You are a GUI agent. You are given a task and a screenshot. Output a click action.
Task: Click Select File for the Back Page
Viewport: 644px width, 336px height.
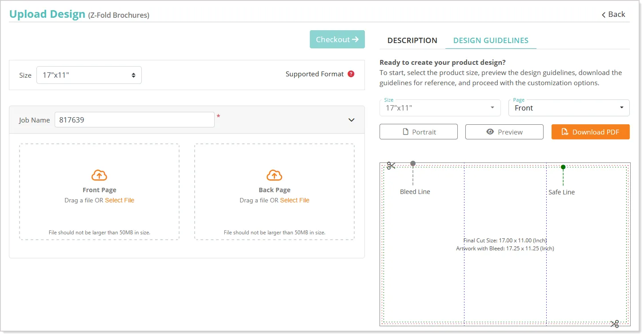(x=295, y=200)
